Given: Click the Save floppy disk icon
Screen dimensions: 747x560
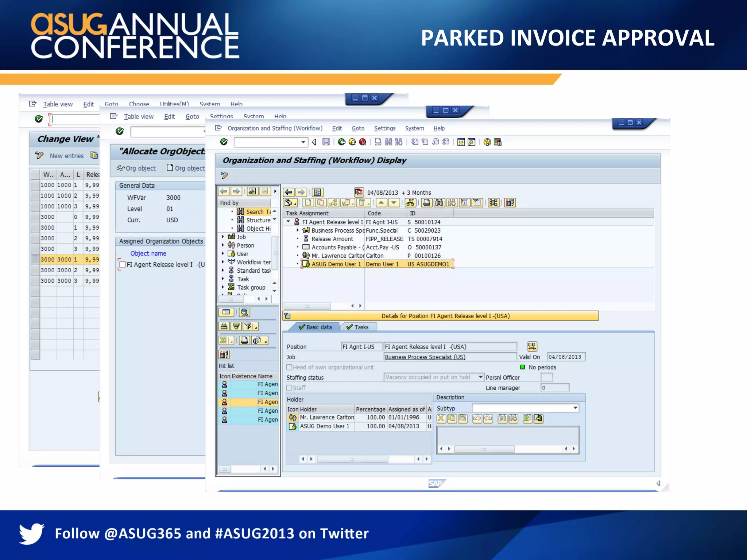Looking at the screenshot, I should click(x=326, y=142).
